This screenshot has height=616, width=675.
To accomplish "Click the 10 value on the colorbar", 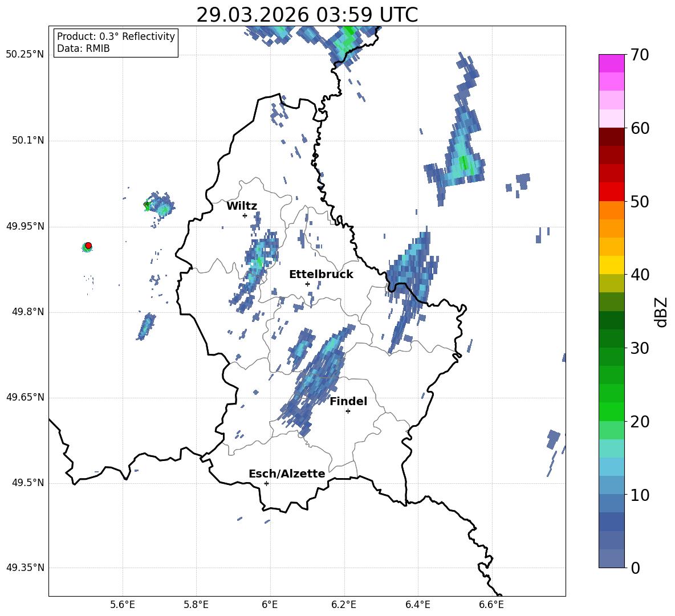I will tap(640, 495).
